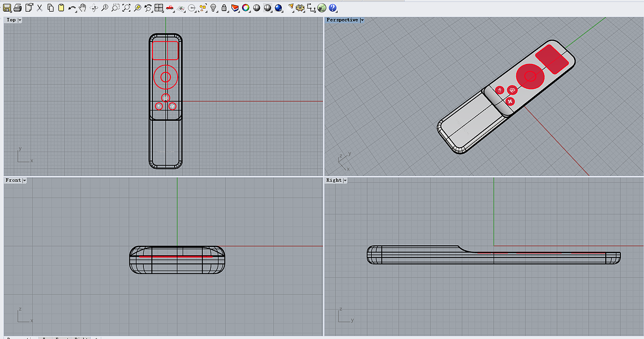Click the Object Snap circle icon

(x=192, y=8)
